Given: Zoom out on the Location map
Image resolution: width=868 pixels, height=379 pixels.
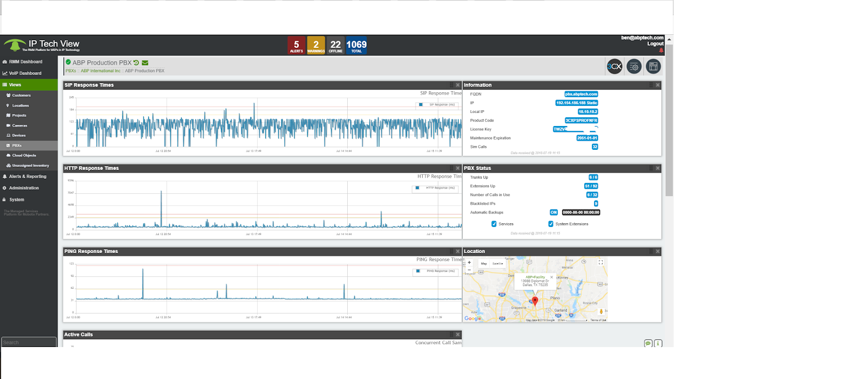Looking at the screenshot, I should click(469, 269).
